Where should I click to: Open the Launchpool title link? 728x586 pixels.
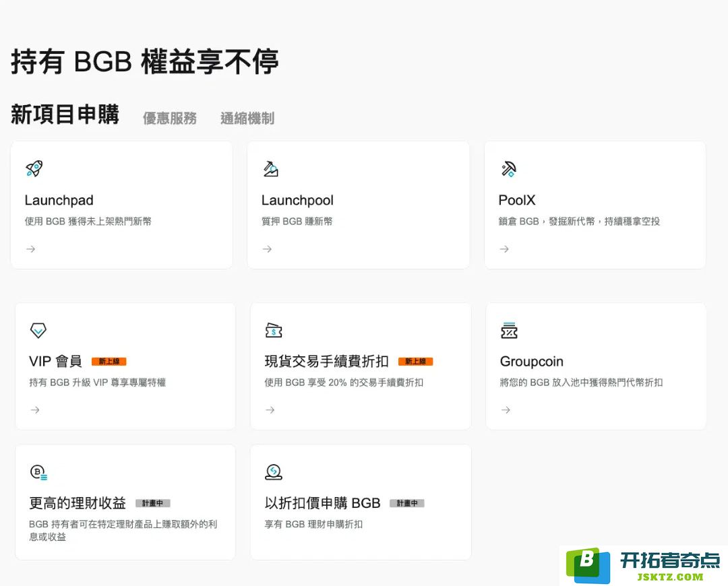297,200
